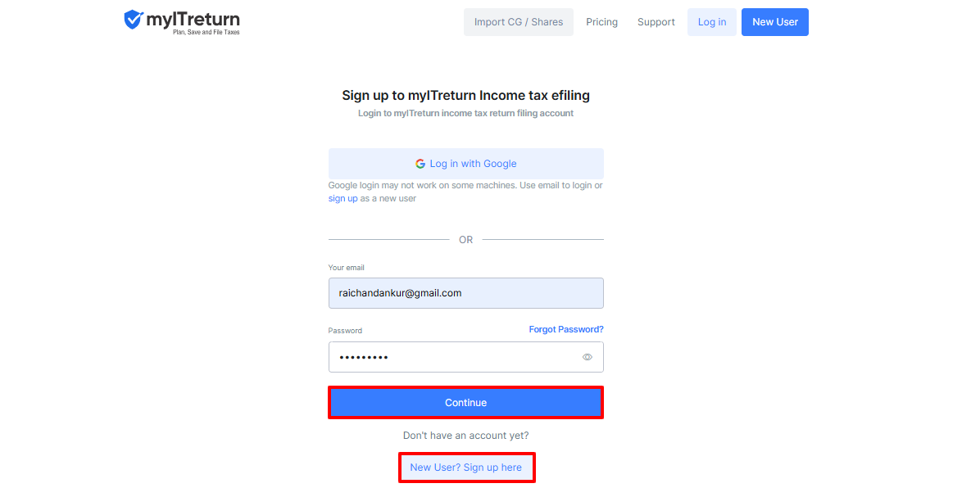Focus the Password input field
Screen dimensions: 980x497
click(x=465, y=357)
